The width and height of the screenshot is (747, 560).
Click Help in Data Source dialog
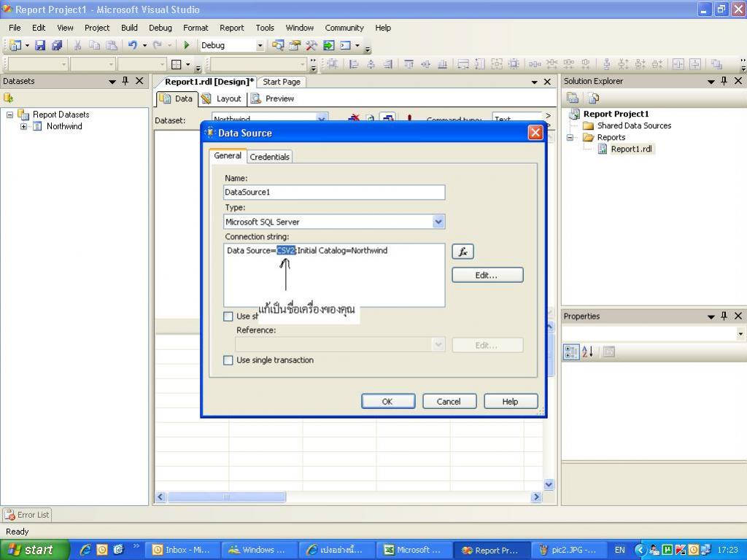(x=510, y=402)
